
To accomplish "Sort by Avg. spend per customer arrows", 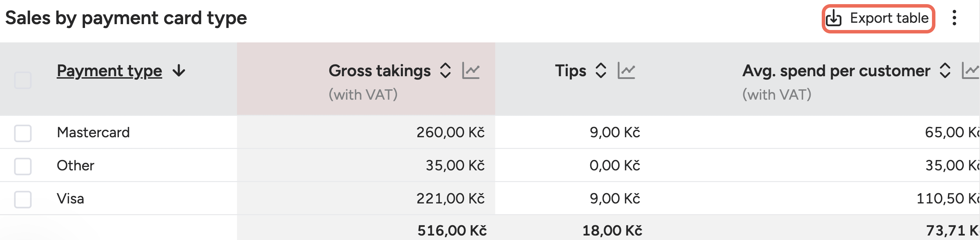I will (x=945, y=71).
